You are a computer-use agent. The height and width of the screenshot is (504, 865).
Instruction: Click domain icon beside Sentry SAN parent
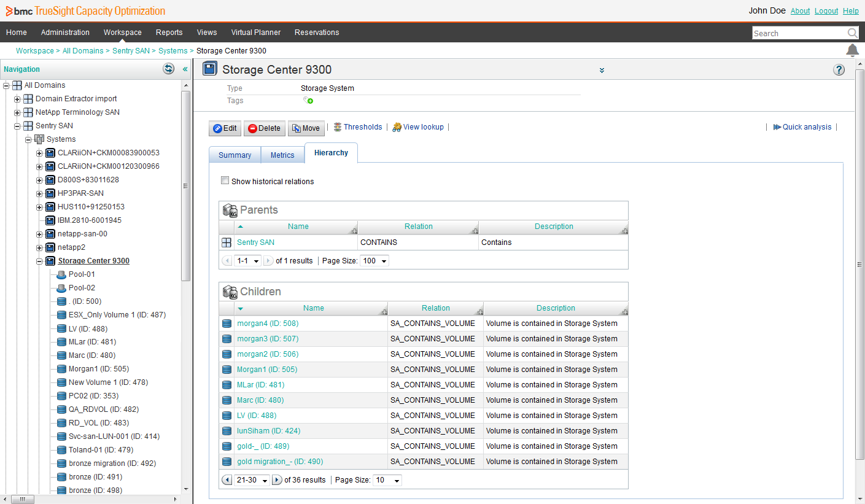click(227, 242)
